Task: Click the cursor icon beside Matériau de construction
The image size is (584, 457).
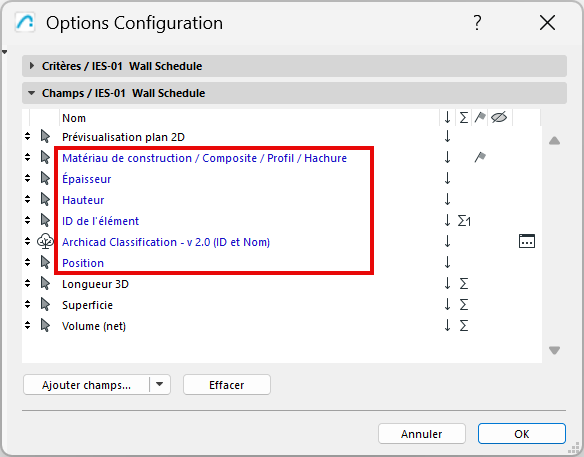Action: [45, 157]
